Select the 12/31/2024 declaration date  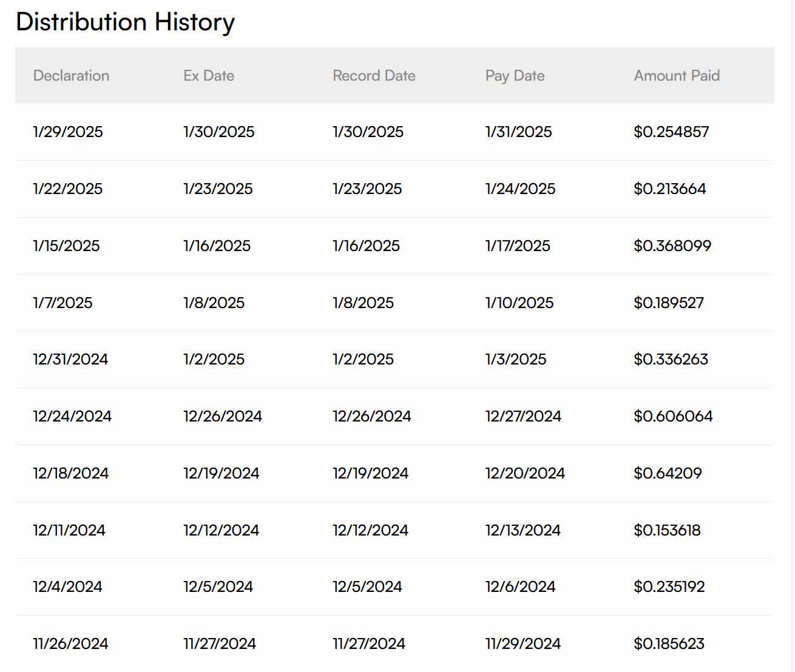pos(70,359)
